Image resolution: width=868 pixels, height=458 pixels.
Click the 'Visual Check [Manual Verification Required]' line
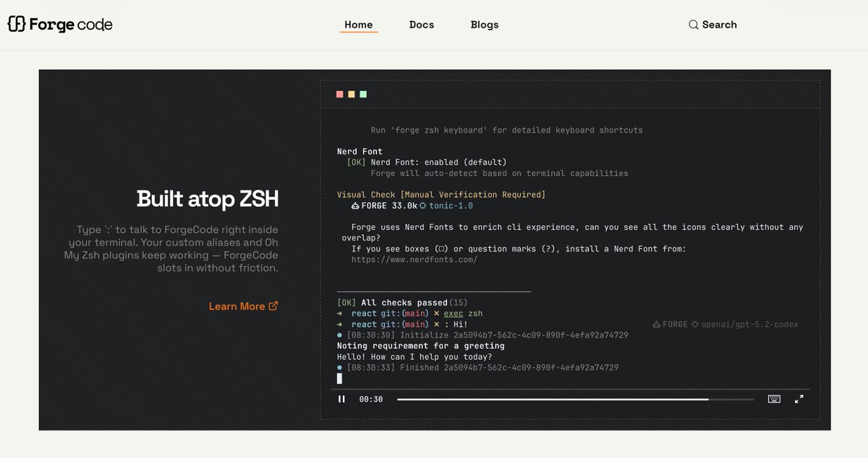tap(441, 195)
